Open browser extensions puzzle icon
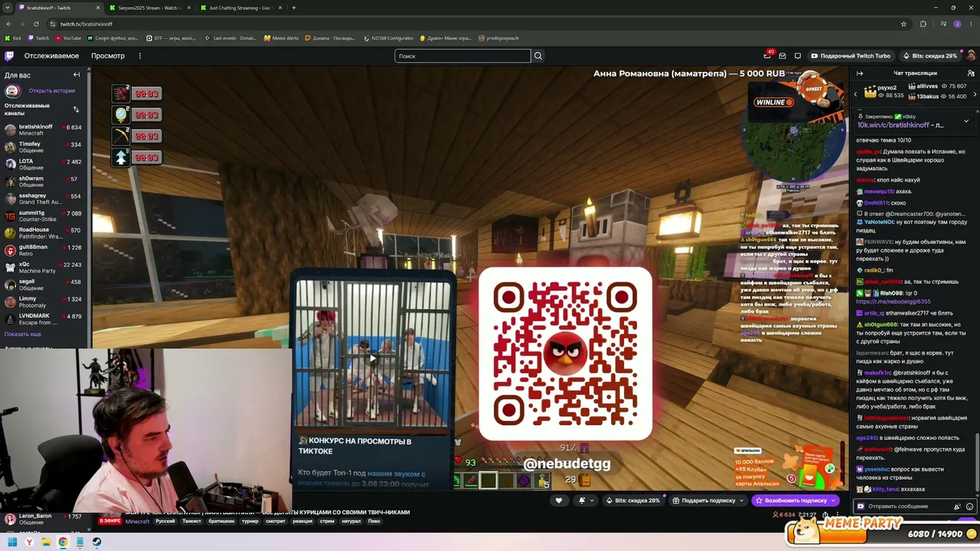980x551 pixels. pos(923,24)
